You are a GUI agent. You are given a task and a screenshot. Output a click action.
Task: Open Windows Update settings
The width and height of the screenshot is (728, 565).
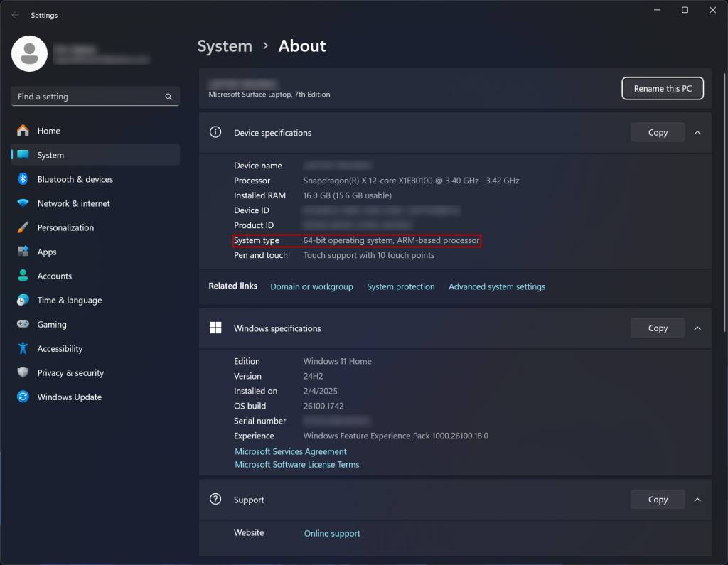pyautogui.click(x=68, y=397)
